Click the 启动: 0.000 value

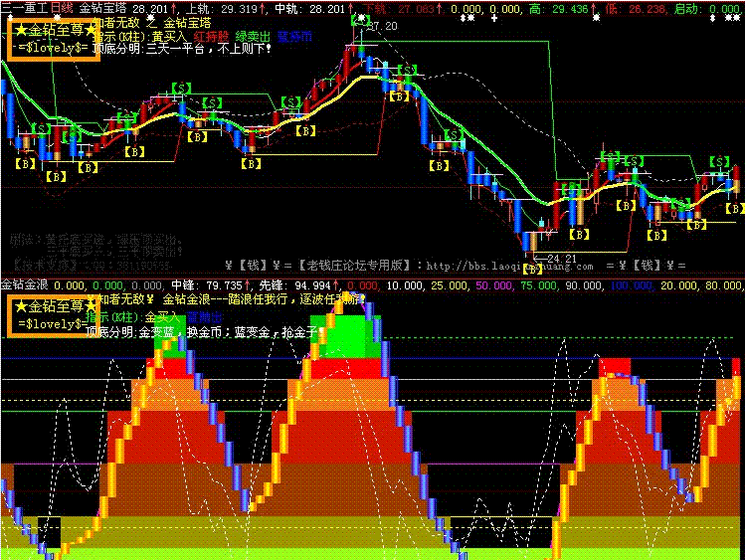pyautogui.click(x=707, y=9)
